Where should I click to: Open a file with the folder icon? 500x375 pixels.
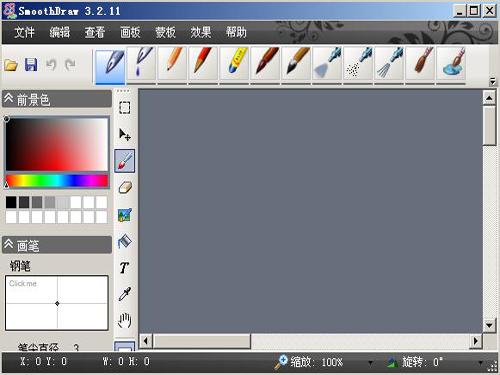tap(11, 65)
